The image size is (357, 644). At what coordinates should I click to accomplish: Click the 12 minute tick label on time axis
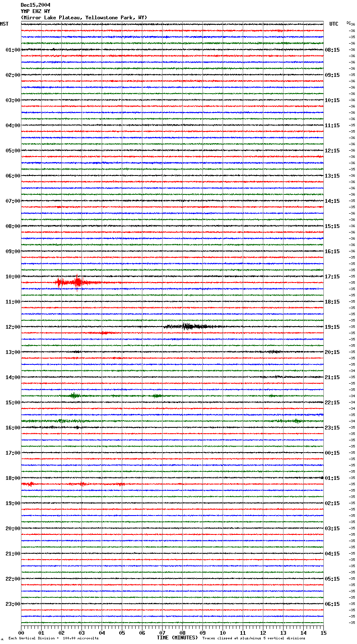pyautogui.click(x=263, y=633)
